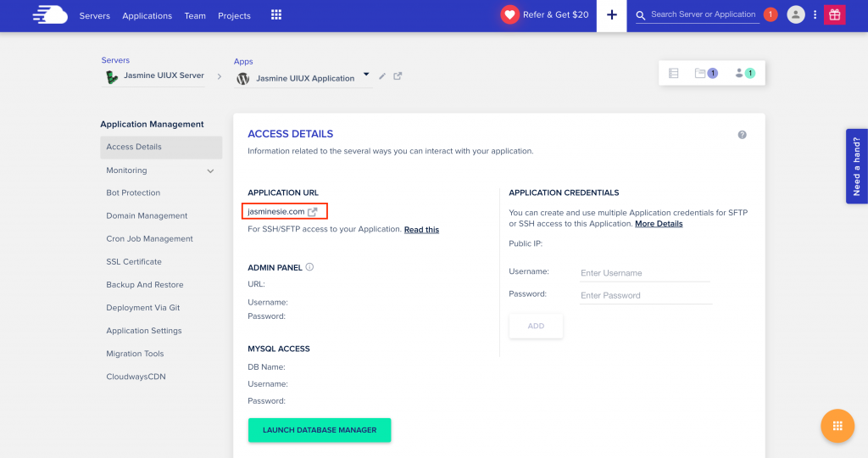Open external link icon next to jasminesie.com
Screen dimensions: 868x458
coord(312,211)
